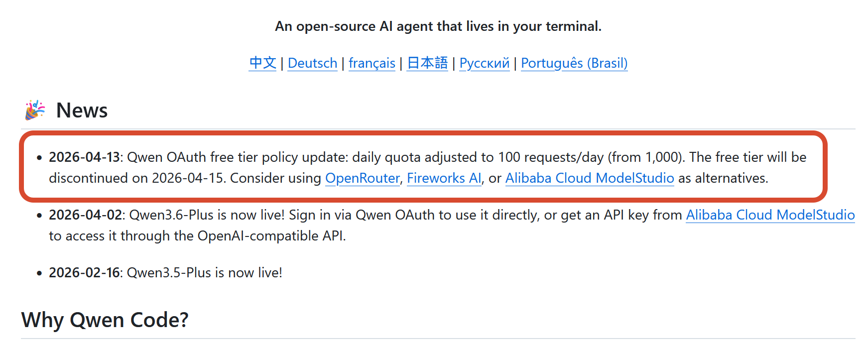The height and width of the screenshot is (347, 868).
Task: Open the Português (Brasil) link
Action: click(574, 63)
